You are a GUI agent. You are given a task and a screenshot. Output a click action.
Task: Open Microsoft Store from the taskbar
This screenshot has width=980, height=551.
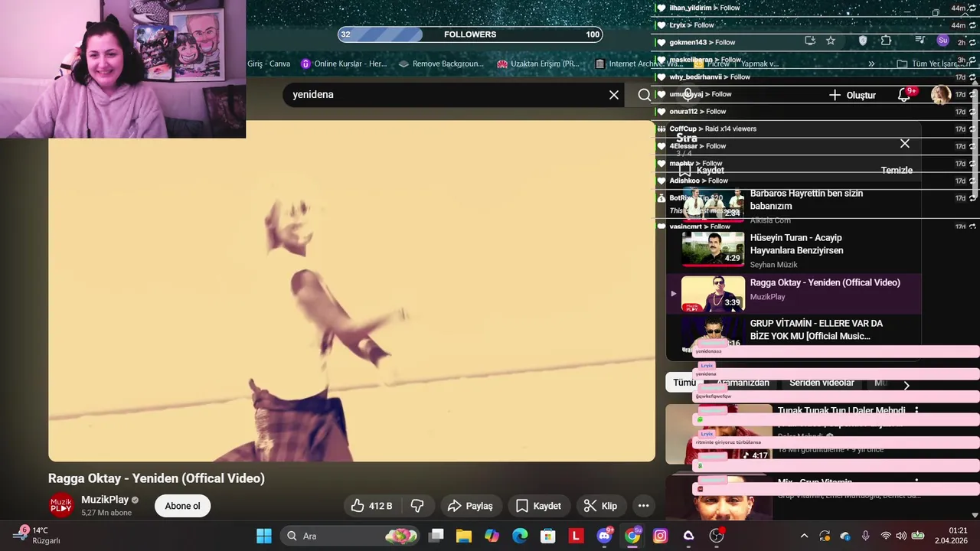coord(548,536)
